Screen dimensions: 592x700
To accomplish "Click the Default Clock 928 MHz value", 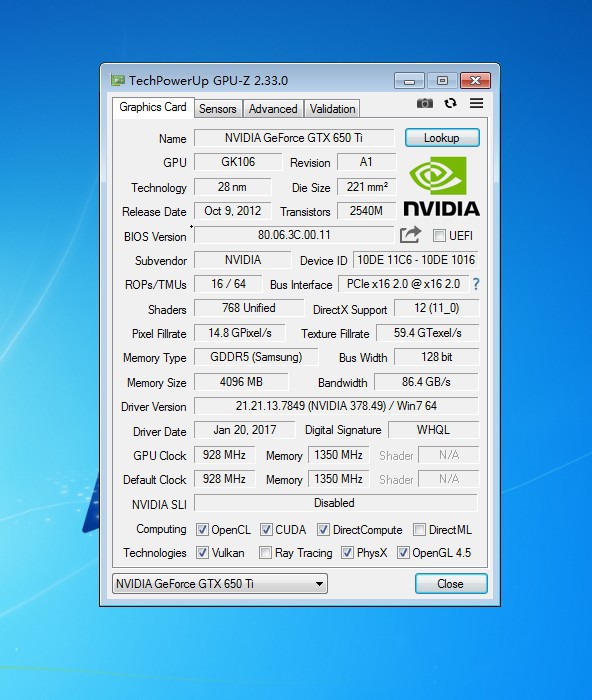I will 224,479.
